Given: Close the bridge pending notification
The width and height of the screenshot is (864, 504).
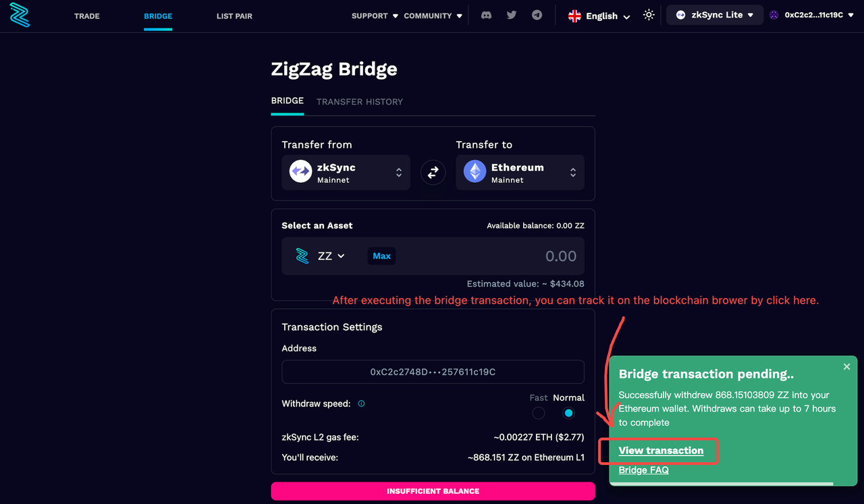Looking at the screenshot, I should pos(846,366).
